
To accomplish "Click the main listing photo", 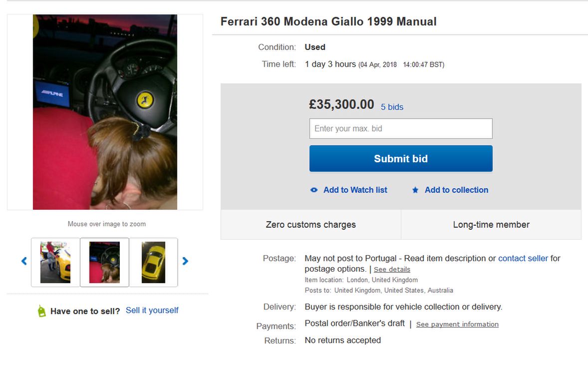I will [105, 112].
